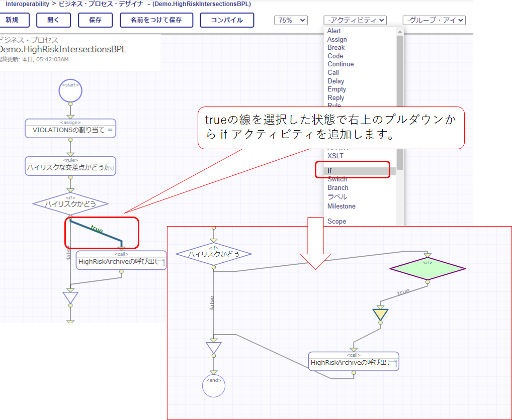The width and height of the screenshot is (512, 420).
Task: Choose Milestone from the activity list
Action: pyautogui.click(x=342, y=206)
